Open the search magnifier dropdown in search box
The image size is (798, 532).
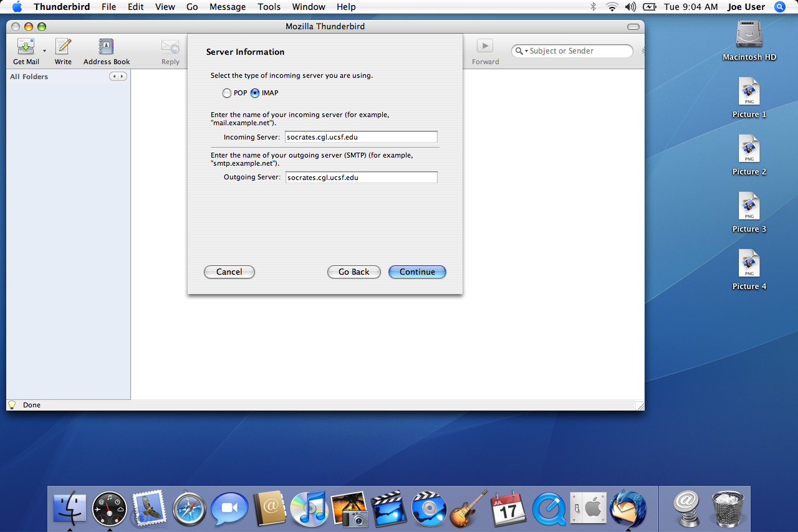pyautogui.click(x=522, y=51)
